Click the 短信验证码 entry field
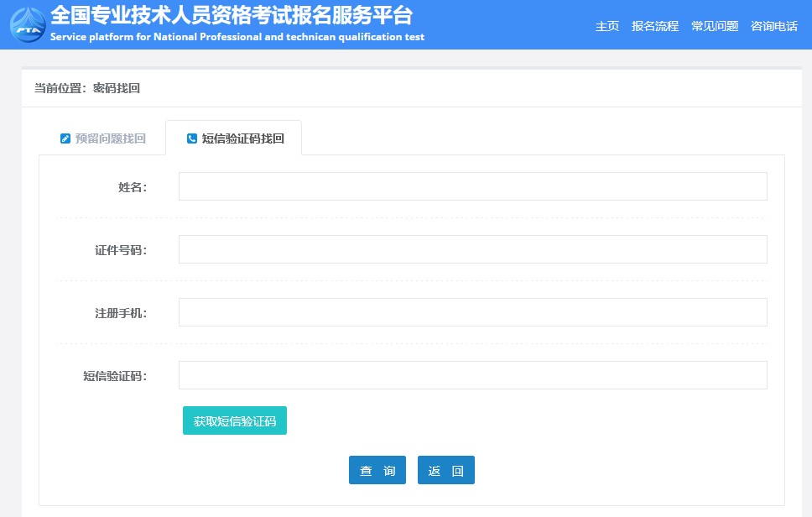Screen dimensions: 812x517 [x=472, y=375]
